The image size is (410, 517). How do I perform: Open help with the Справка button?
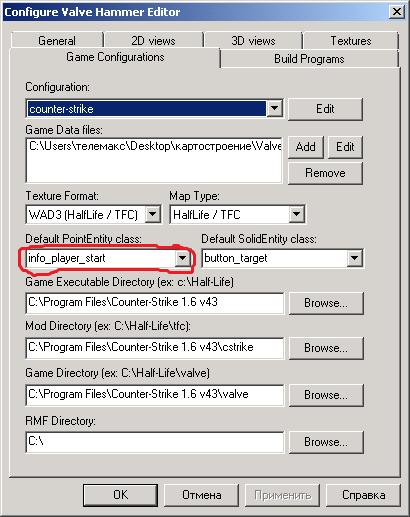363,495
